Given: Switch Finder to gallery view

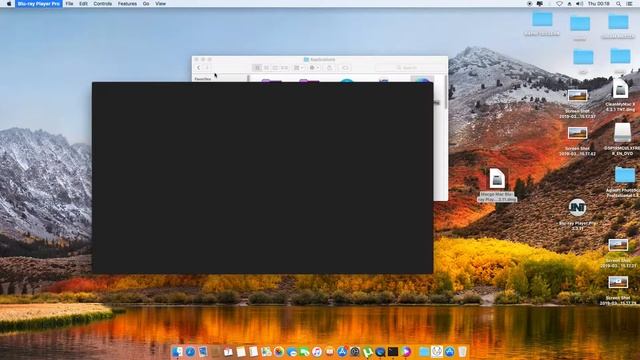Looking at the screenshot, I should pyautogui.click(x=284, y=68).
